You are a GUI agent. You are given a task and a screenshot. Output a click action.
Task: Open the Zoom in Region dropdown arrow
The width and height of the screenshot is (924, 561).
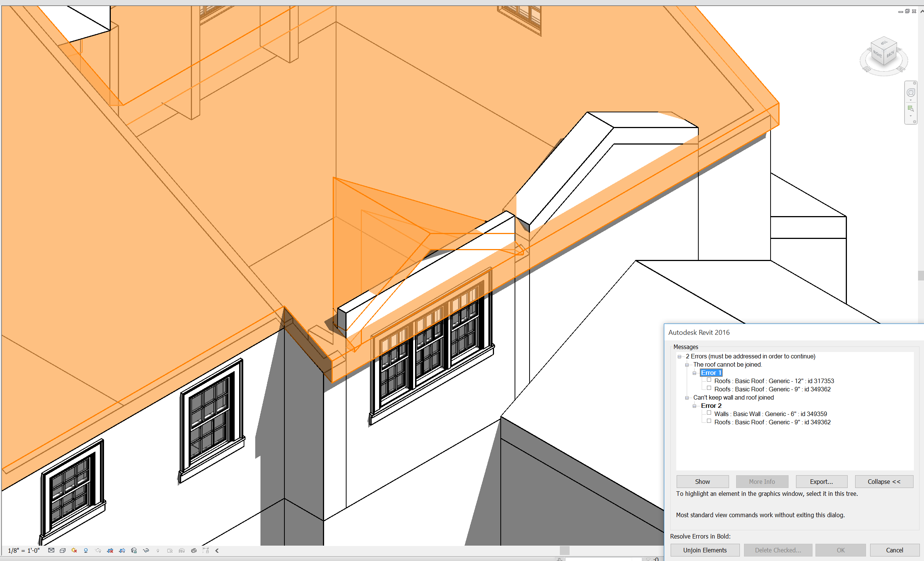click(911, 116)
